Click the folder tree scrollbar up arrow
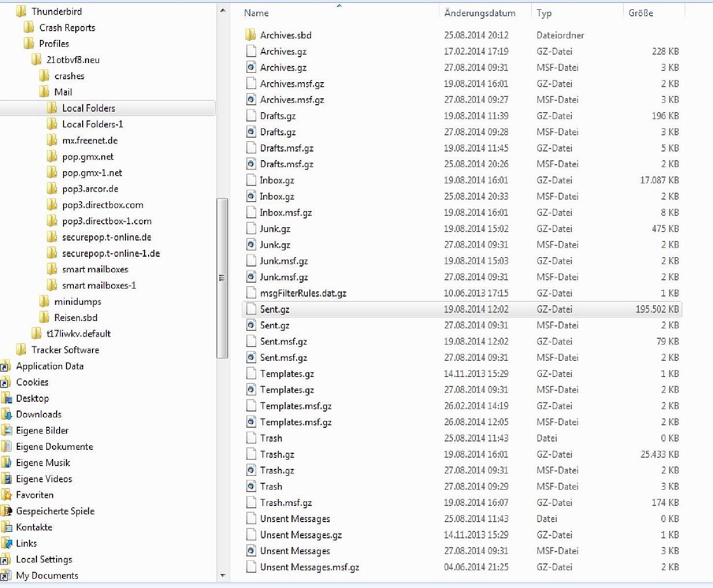Viewport: 713px width, 588px height. (x=223, y=11)
